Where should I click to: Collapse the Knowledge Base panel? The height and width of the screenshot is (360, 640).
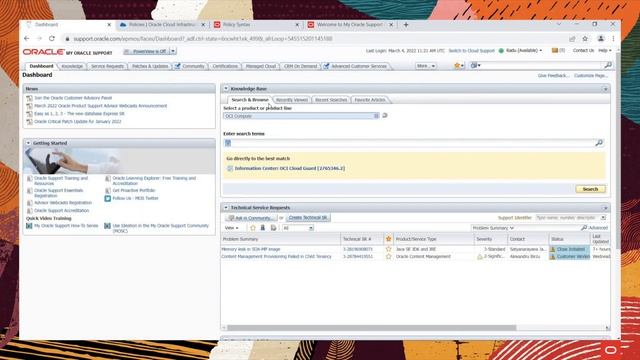pyautogui.click(x=226, y=89)
